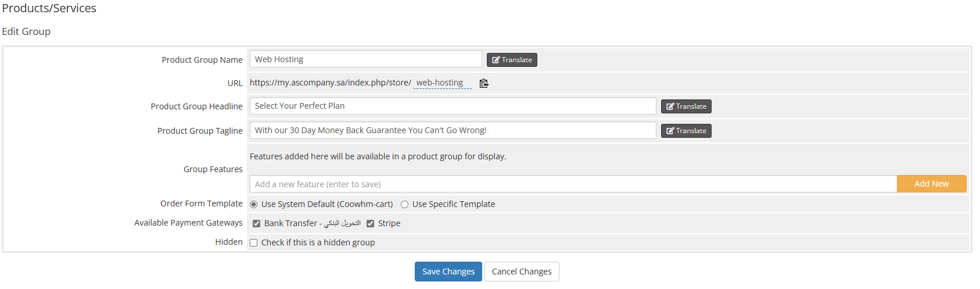Screen dimensions: 980x289
Task: Click the tagline field about Money Back Guarantee
Action: pos(453,130)
